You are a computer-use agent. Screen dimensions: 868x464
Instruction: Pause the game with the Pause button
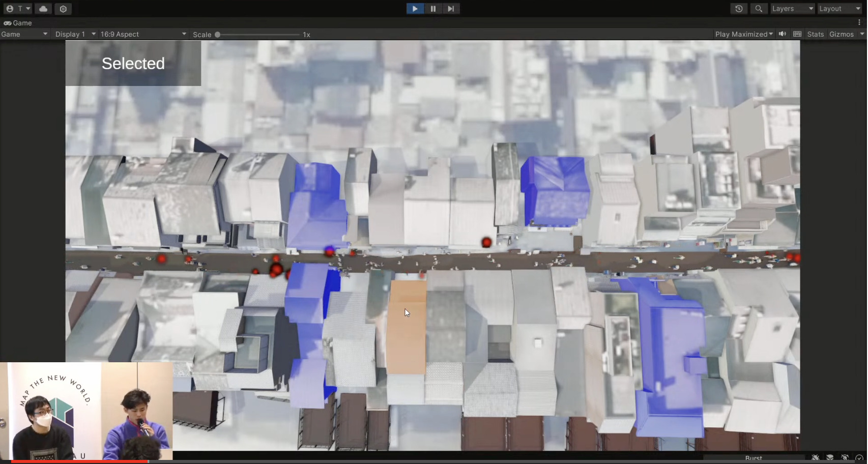tap(433, 9)
